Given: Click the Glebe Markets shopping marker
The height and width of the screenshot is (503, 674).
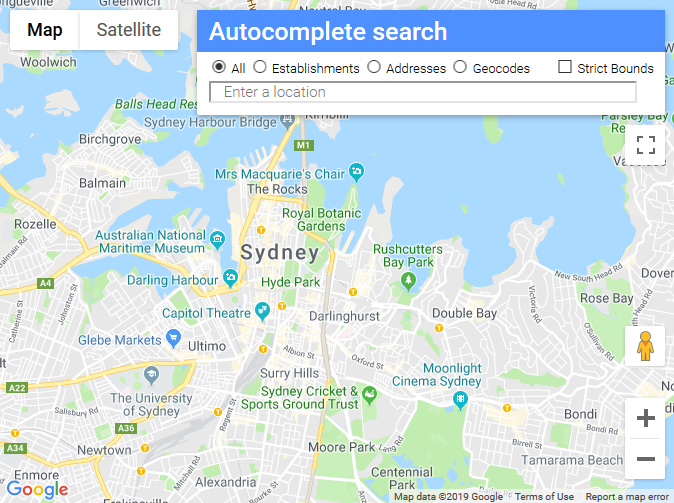Looking at the screenshot, I should point(173,338).
